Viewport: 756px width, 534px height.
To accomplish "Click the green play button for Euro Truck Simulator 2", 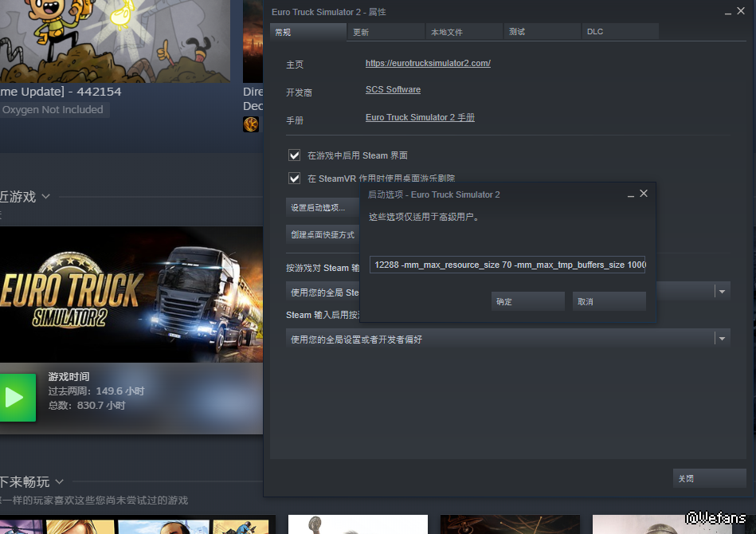I will [x=18, y=398].
